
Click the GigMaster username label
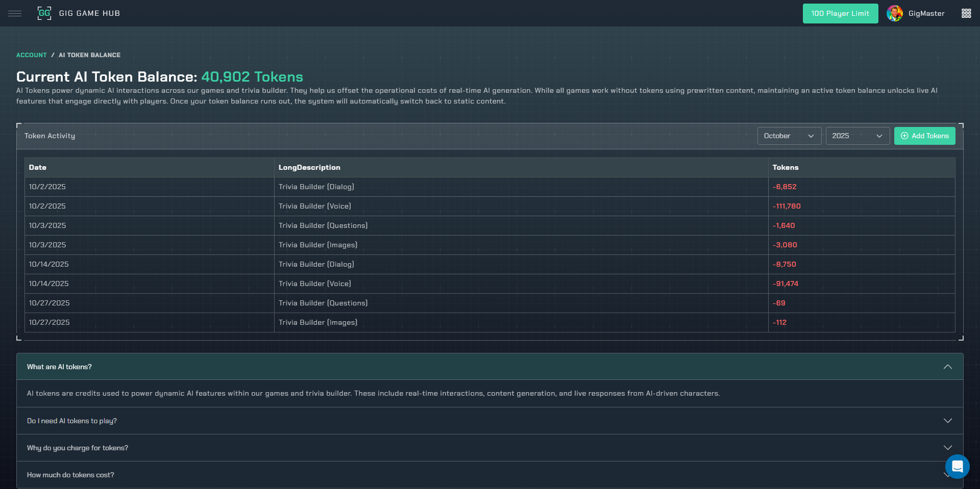pyautogui.click(x=926, y=13)
